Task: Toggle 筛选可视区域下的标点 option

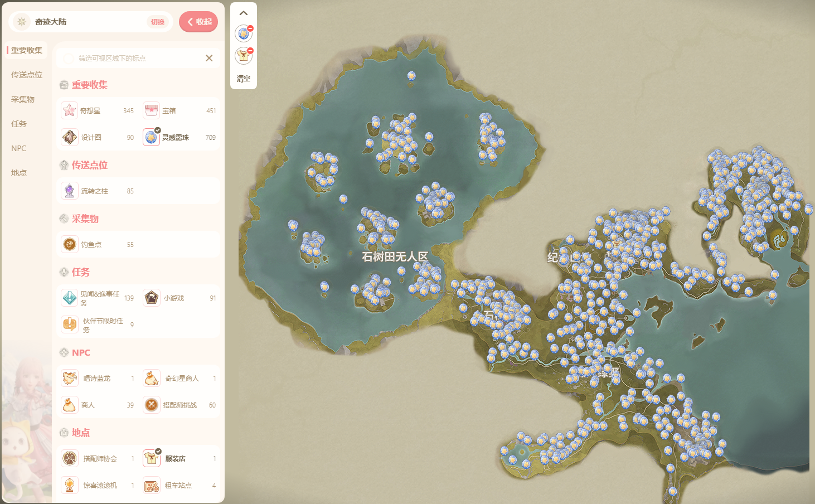Action: coord(69,58)
